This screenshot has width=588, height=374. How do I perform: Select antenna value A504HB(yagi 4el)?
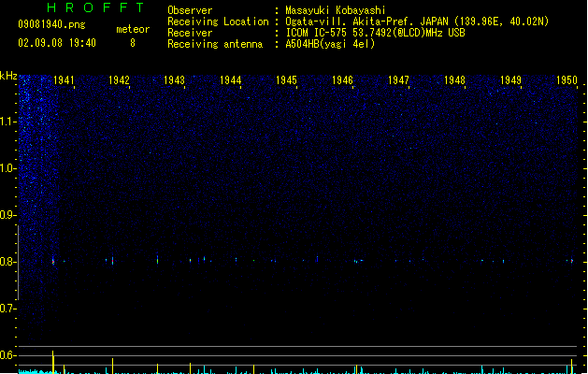point(330,44)
